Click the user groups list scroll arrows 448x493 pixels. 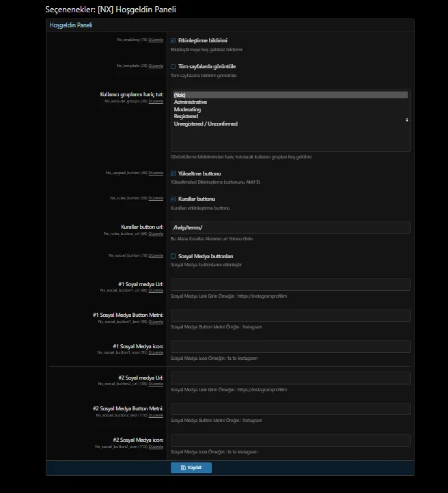click(x=407, y=119)
